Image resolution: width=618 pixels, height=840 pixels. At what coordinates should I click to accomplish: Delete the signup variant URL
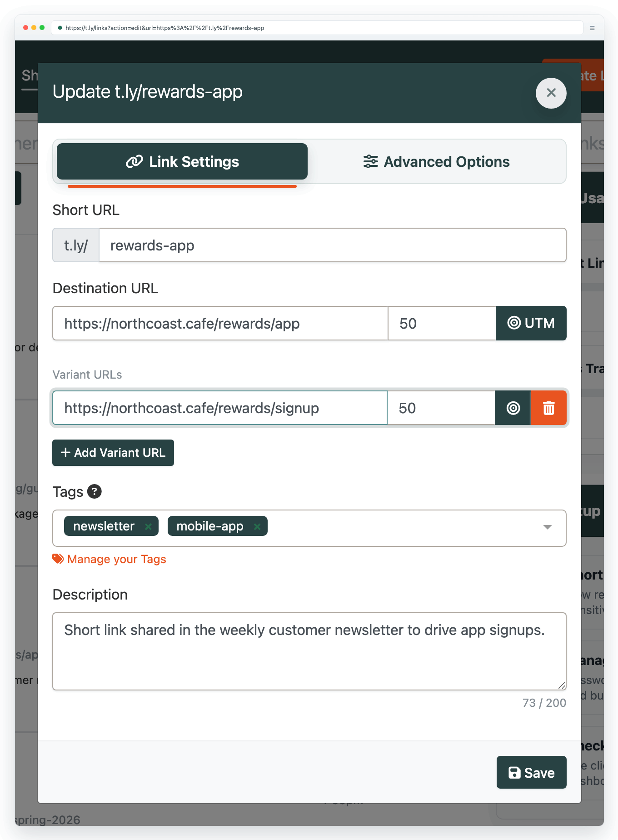pyautogui.click(x=549, y=408)
